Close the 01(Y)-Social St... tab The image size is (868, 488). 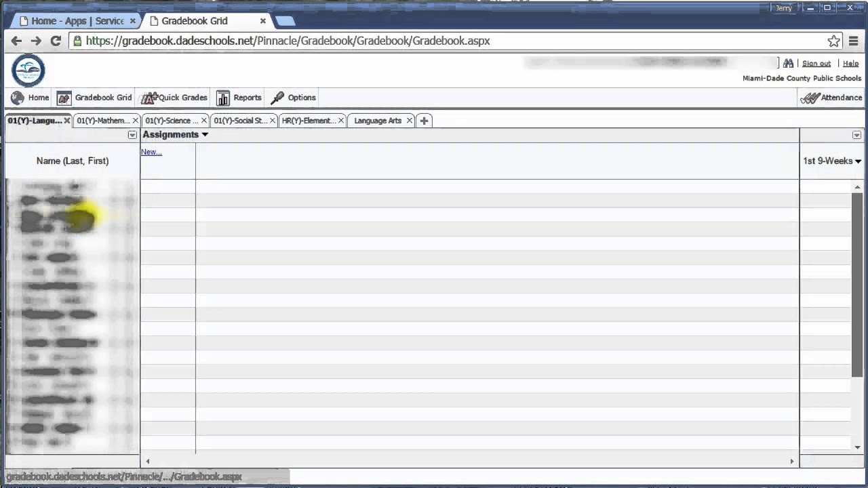pos(273,121)
